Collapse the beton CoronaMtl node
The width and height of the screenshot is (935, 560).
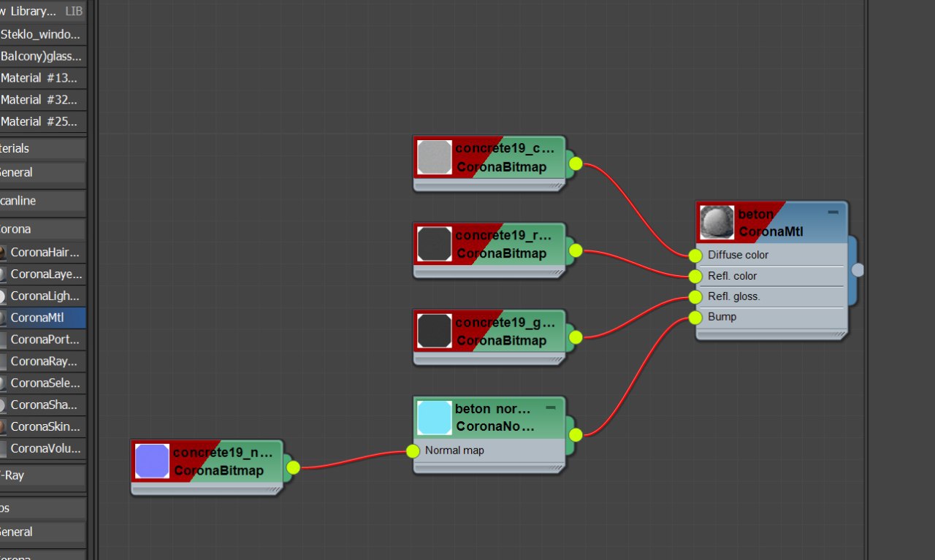(x=833, y=211)
